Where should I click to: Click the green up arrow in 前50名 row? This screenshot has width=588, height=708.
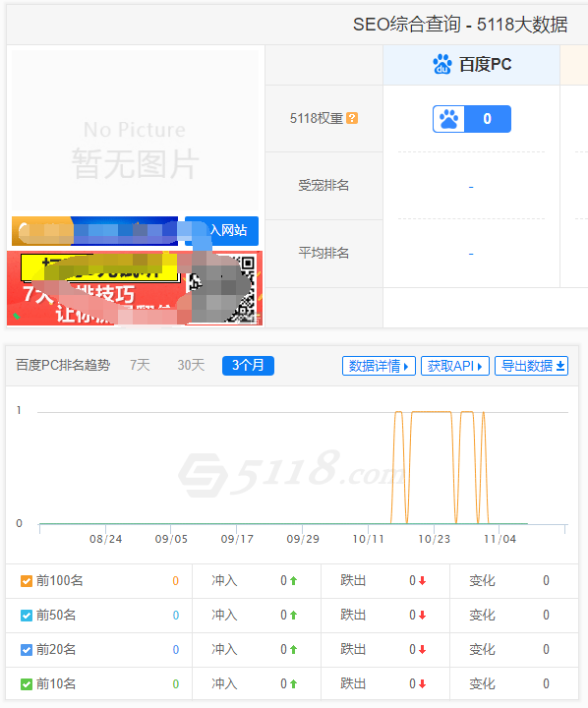(x=294, y=615)
